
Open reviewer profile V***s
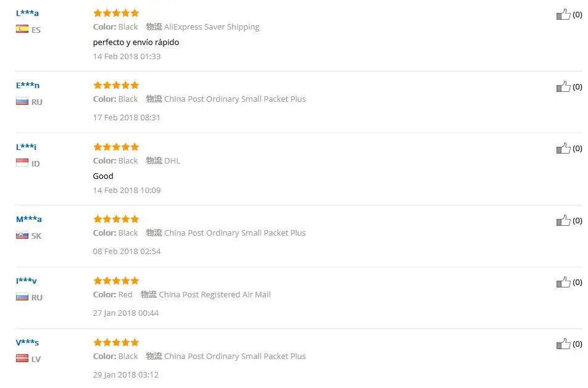pyautogui.click(x=27, y=342)
